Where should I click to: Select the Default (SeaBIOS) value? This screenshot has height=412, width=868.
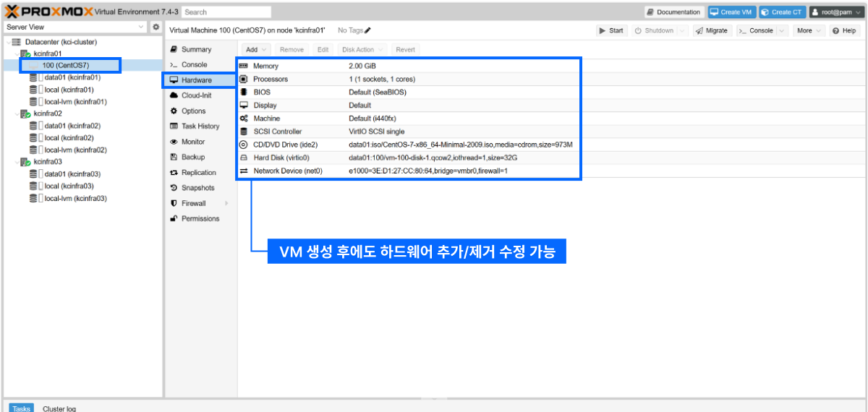[376, 93]
